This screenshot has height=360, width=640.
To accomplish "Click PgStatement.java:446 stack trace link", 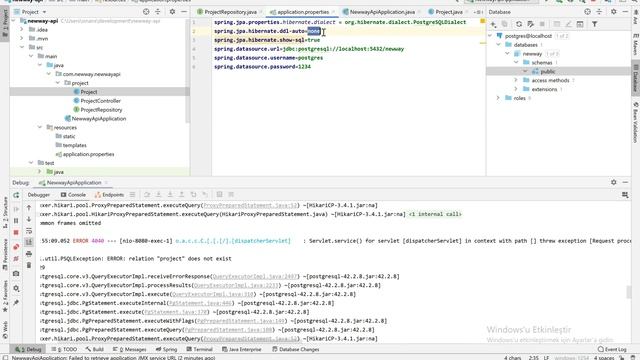I will coord(200,303).
